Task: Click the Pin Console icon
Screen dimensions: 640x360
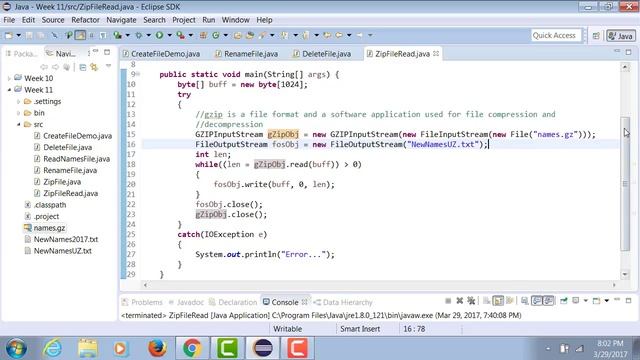Action: tap(564, 301)
